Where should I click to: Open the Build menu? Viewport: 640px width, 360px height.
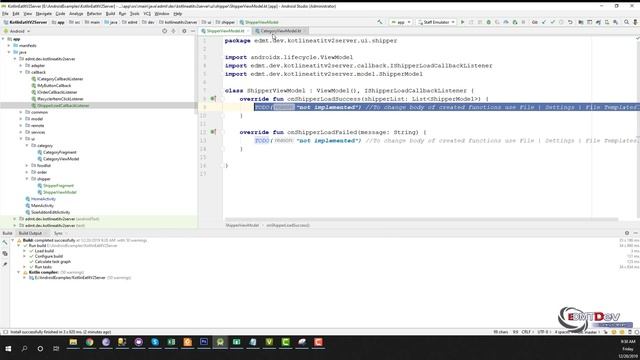click(110, 13)
